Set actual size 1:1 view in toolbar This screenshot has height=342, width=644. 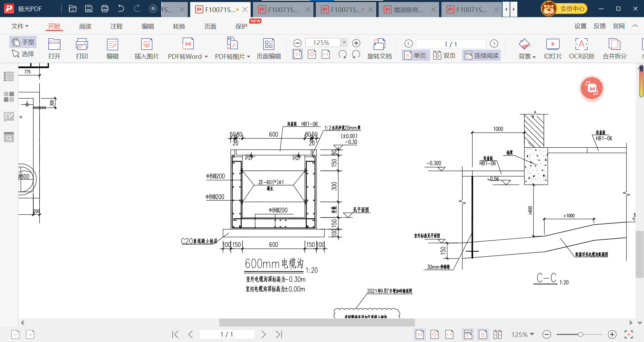click(298, 54)
